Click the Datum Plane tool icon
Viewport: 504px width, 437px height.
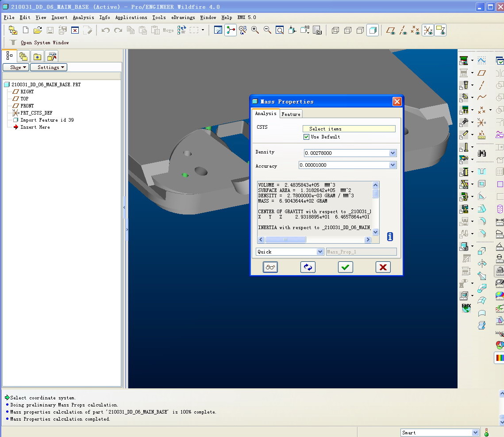point(481,73)
